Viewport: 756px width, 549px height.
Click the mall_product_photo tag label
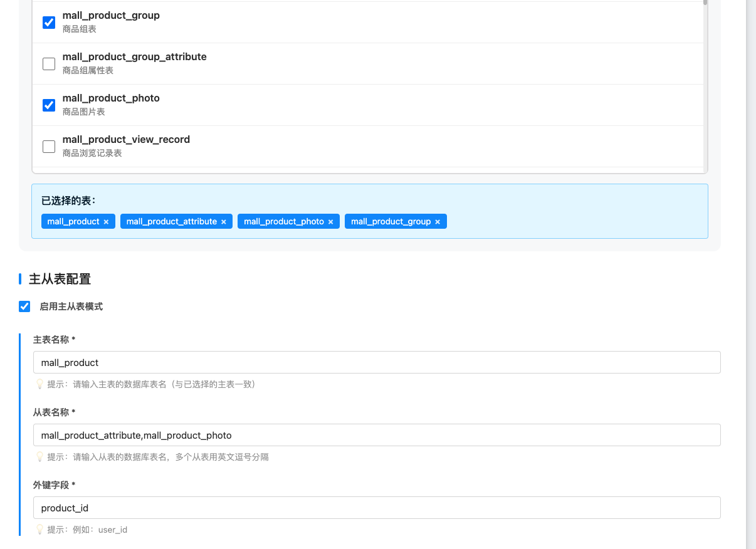click(283, 222)
